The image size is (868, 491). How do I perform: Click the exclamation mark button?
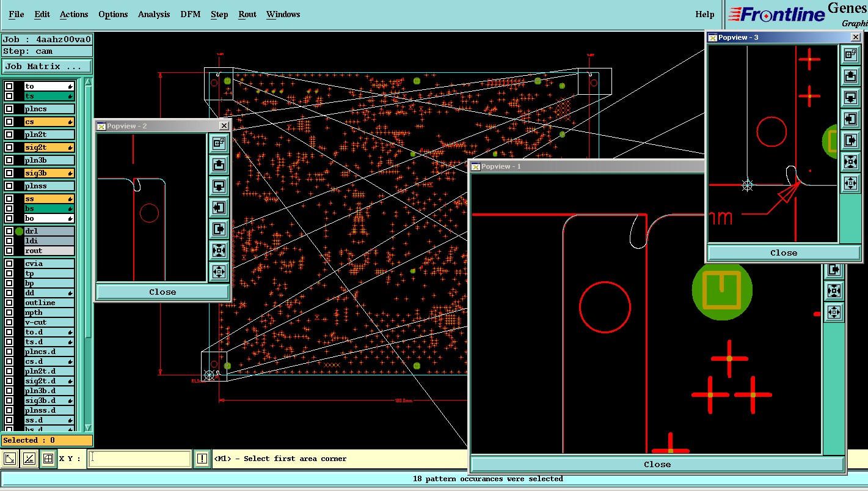[202, 459]
